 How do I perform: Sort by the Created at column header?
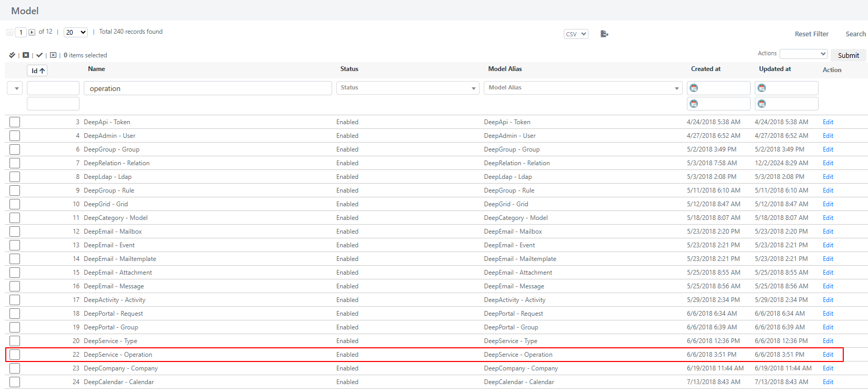pyautogui.click(x=705, y=69)
